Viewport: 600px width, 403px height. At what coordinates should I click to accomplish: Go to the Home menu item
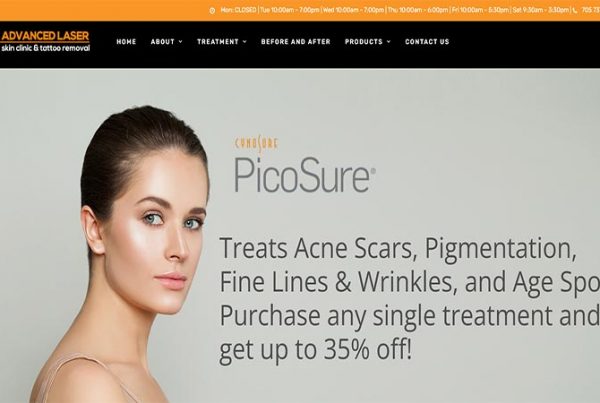point(126,42)
